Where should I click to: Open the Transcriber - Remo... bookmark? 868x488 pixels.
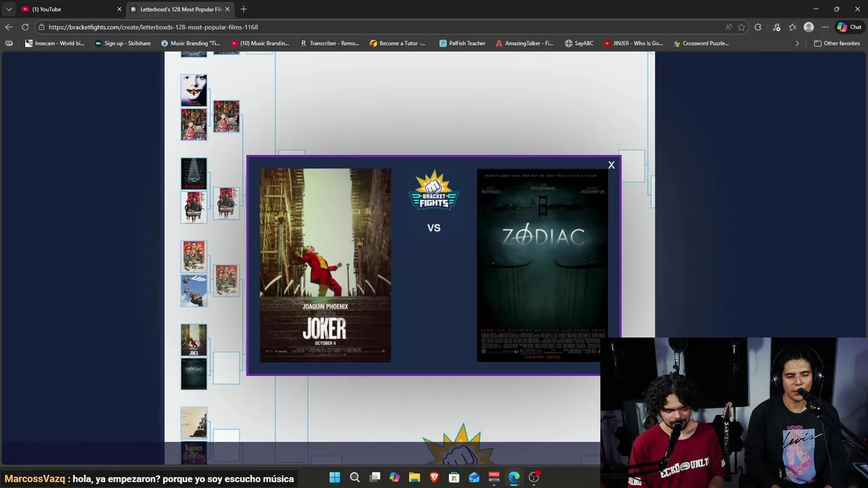[330, 43]
